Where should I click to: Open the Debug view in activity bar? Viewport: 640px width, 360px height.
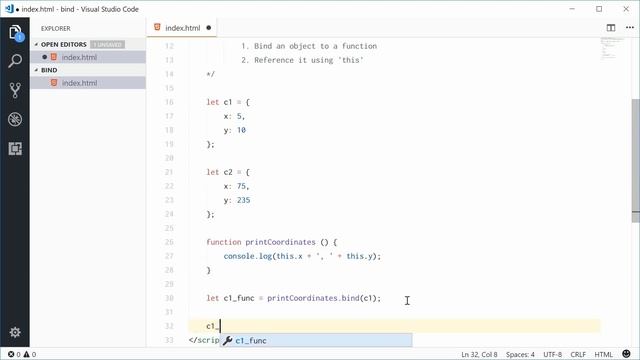coord(15,119)
